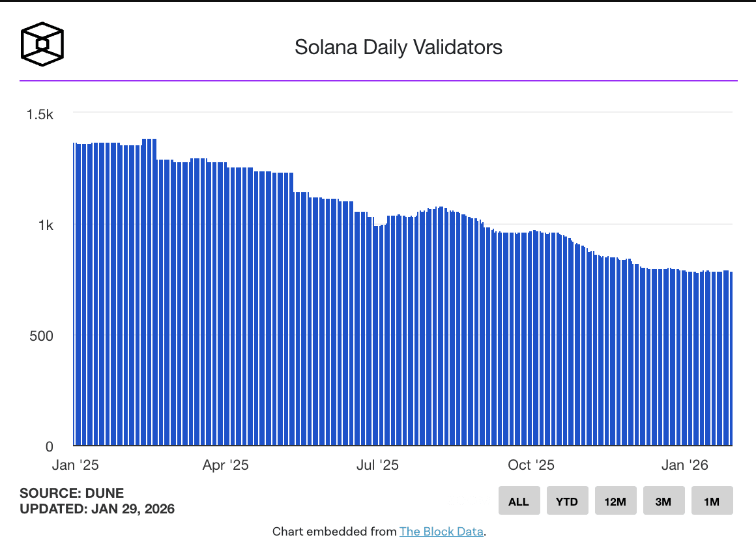
Task: Open The Block Data link
Action: (441, 532)
